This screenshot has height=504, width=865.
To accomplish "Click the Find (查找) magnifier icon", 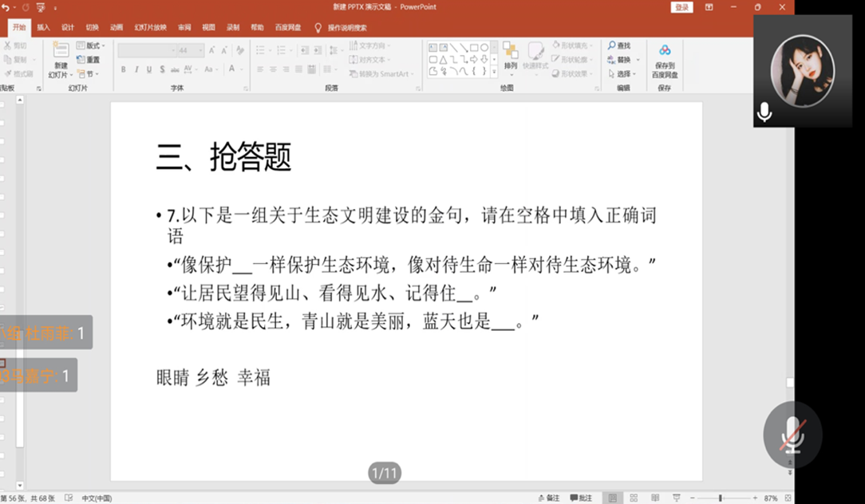I will click(612, 46).
